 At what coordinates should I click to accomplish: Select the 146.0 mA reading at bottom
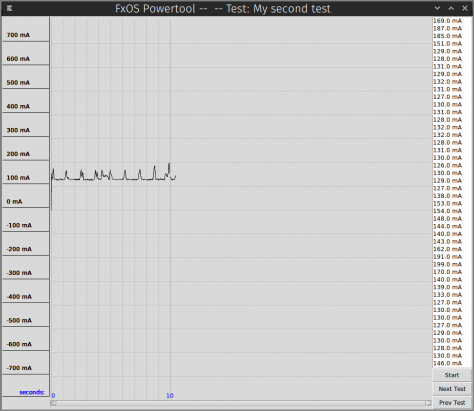tap(447, 363)
